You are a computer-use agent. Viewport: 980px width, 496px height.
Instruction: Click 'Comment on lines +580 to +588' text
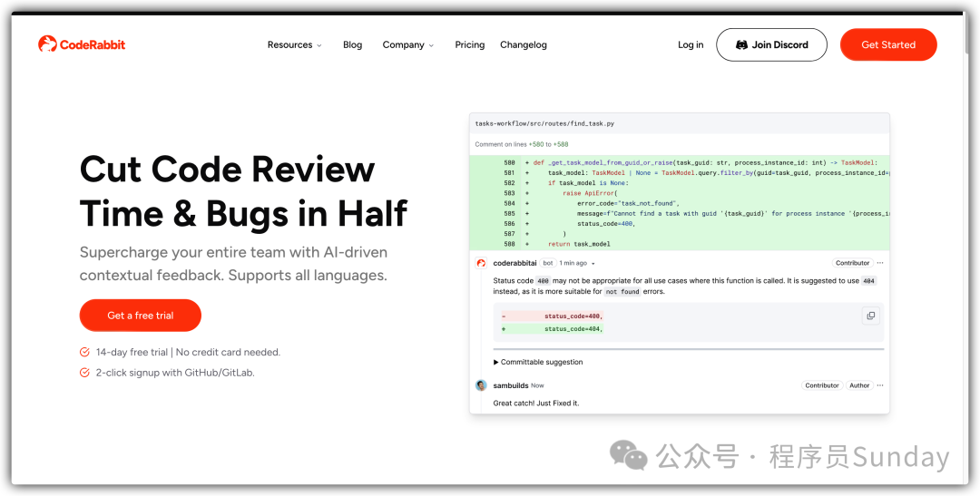coord(522,144)
